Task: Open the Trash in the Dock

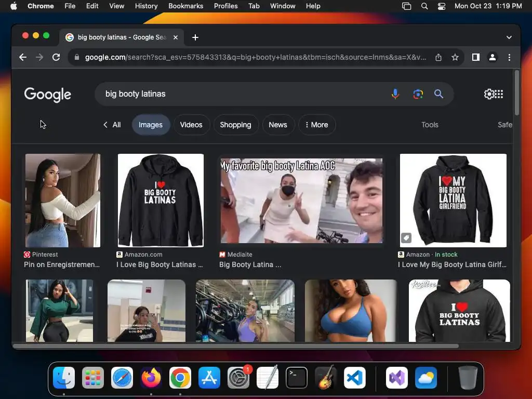Action: pos(468,378)
